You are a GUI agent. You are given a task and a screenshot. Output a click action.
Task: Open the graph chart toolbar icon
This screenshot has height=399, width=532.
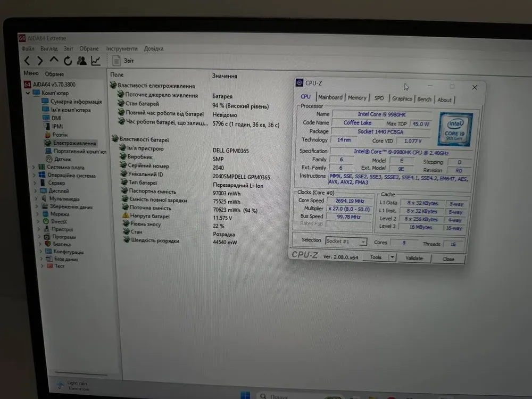96,61
